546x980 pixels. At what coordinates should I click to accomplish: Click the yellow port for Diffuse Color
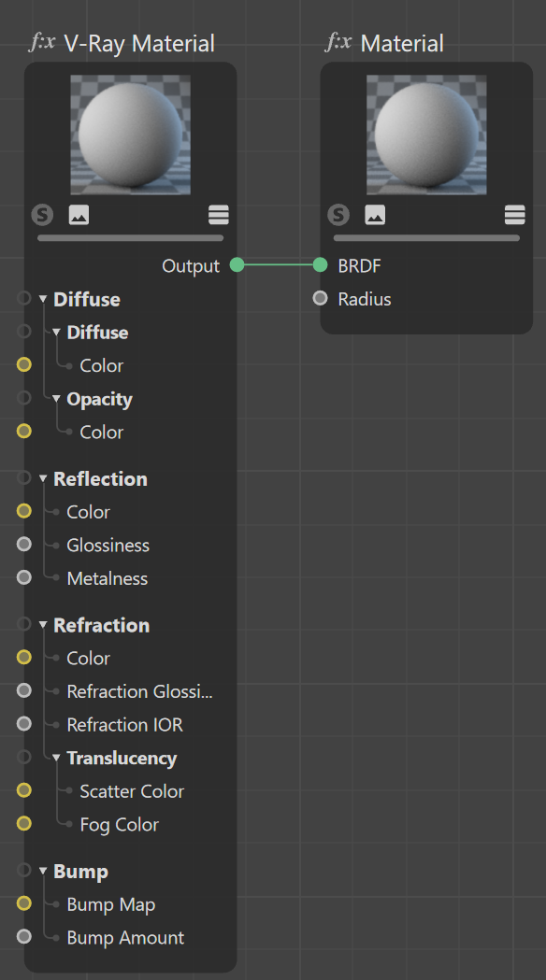click(x=23, y=364)
